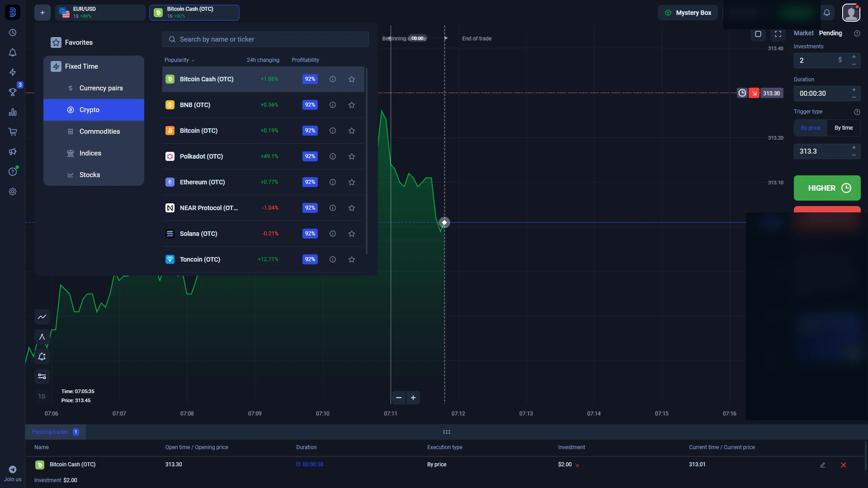Place HIGHER pending trade
Viewport: 868px width, 488px height.
tap(827, 188)
